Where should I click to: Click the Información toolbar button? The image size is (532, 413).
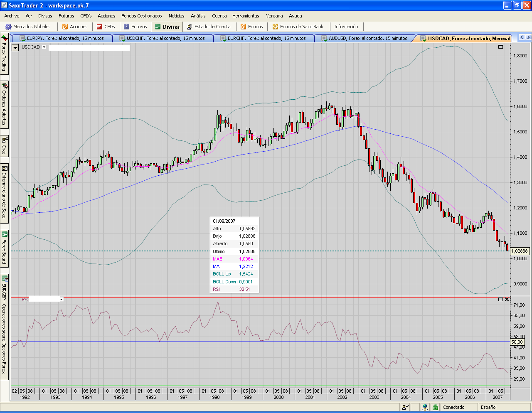click(346, 27)
